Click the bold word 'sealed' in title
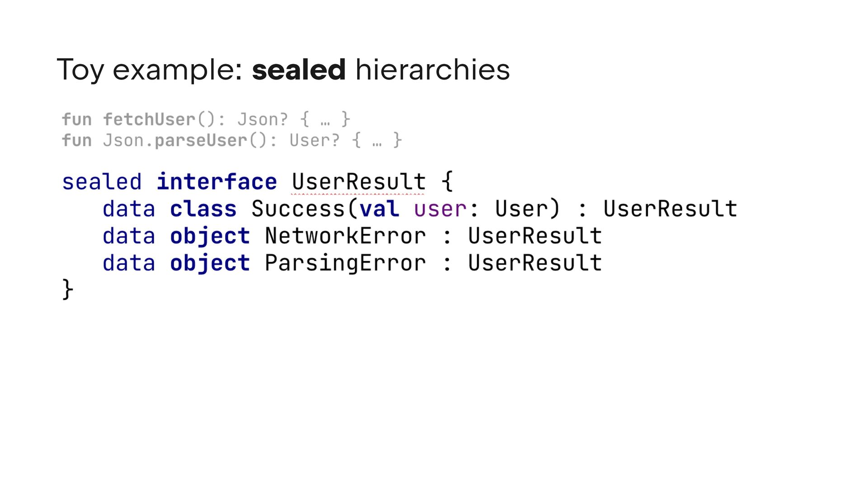The width and height of the screenshot is (868, 488). [x=298, y=70]
